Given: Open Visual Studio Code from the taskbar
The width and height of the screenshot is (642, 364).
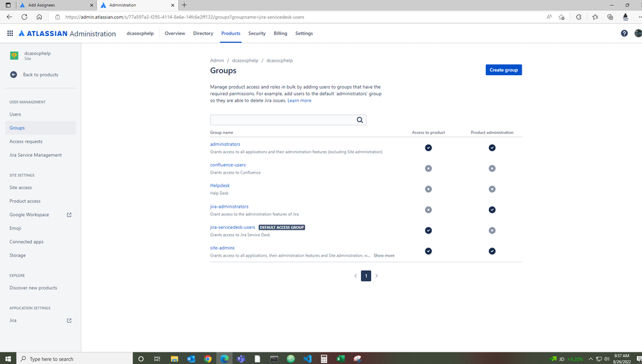Looking at the screenshot, I should (307, 359).
